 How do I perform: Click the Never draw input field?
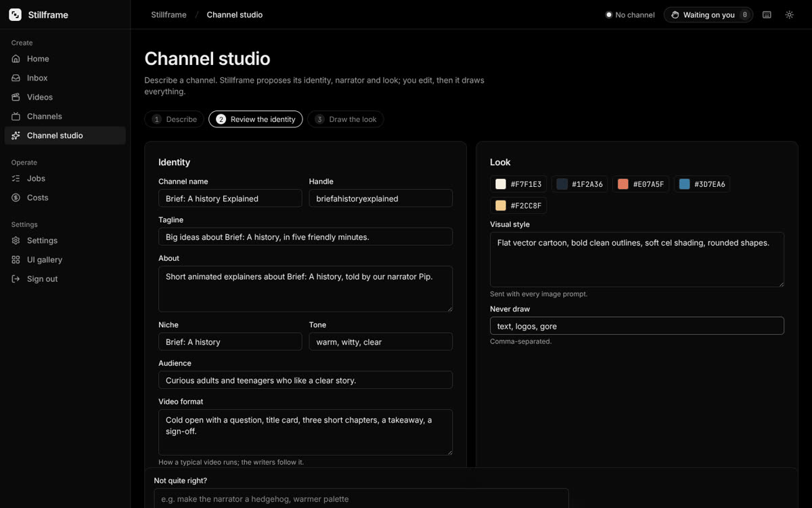click(x=637, y=326)
